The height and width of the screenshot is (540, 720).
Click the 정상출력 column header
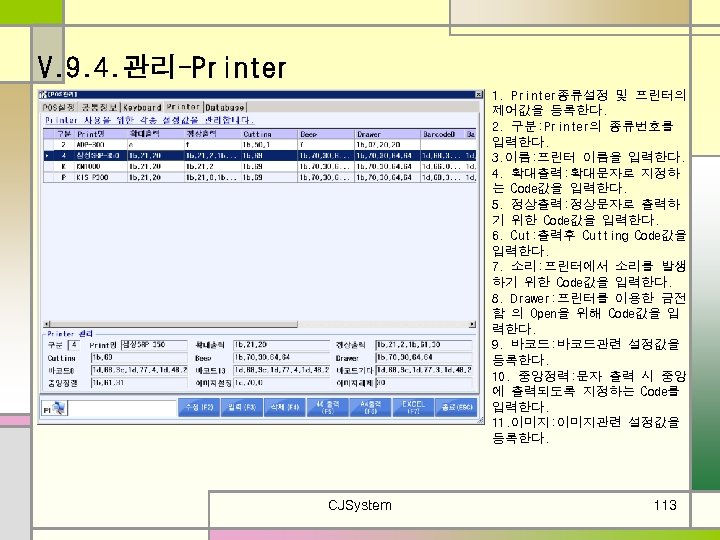213,134
